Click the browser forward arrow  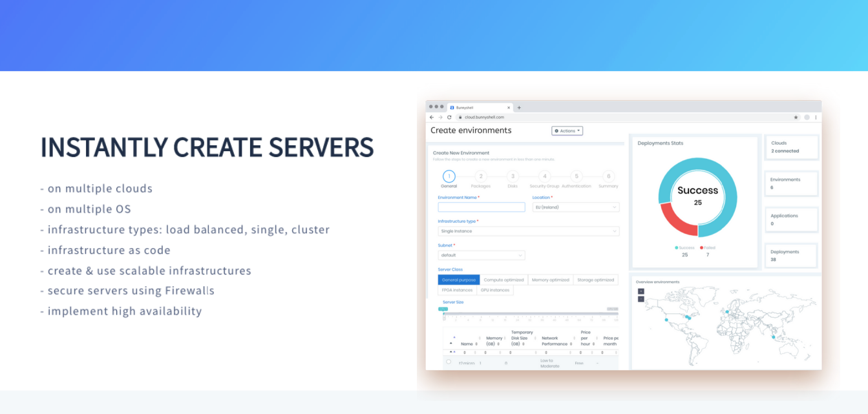(441, 118)
